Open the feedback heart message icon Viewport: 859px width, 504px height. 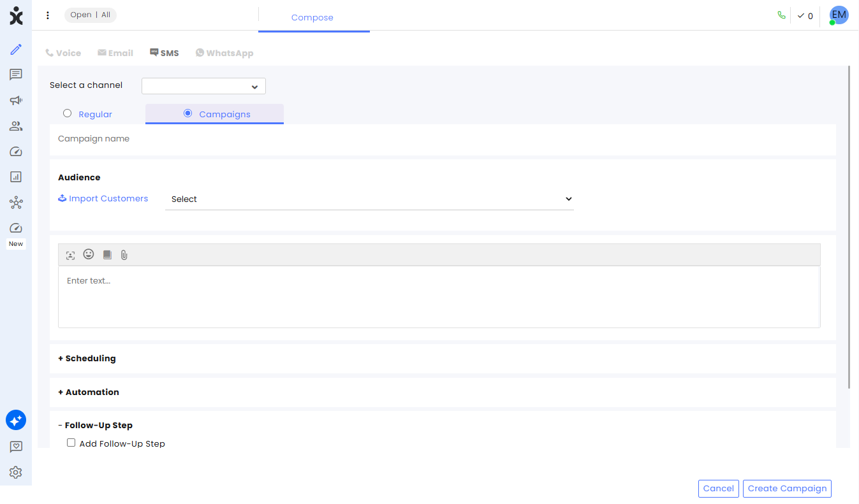[x=16, y=447]
